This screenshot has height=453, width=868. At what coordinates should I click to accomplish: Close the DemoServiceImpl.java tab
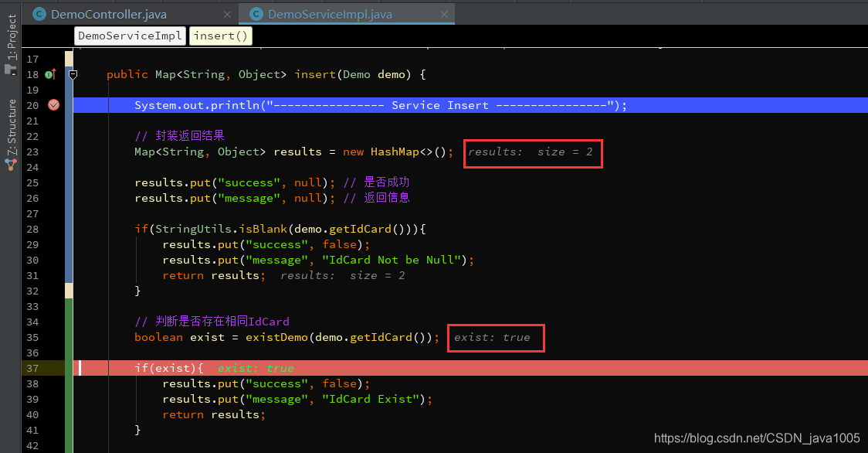tap(444, 15)
